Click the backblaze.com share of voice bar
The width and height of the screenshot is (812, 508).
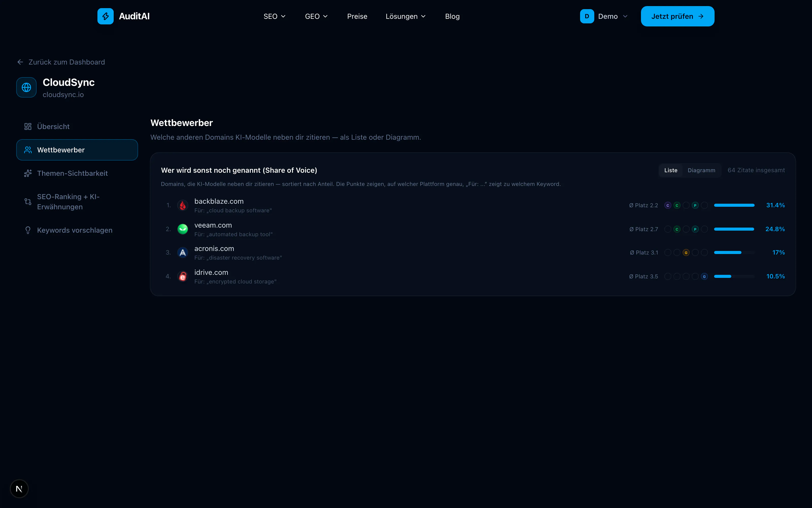[734, 205]
